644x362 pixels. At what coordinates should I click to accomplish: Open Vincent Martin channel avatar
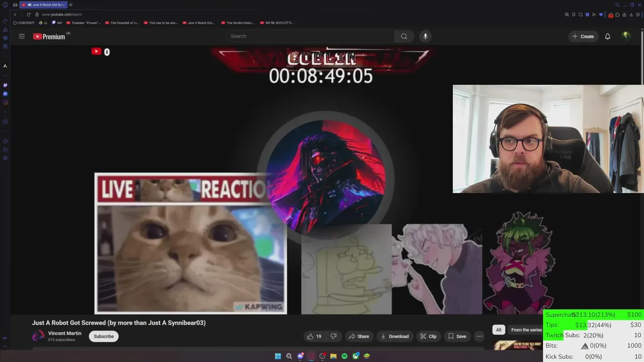(x=38, y=336)
